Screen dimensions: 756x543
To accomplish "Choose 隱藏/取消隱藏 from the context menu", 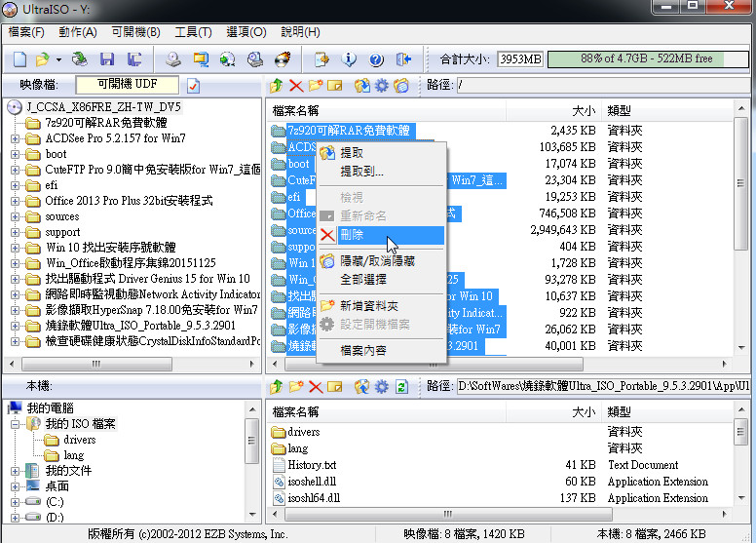I will 381,261.
